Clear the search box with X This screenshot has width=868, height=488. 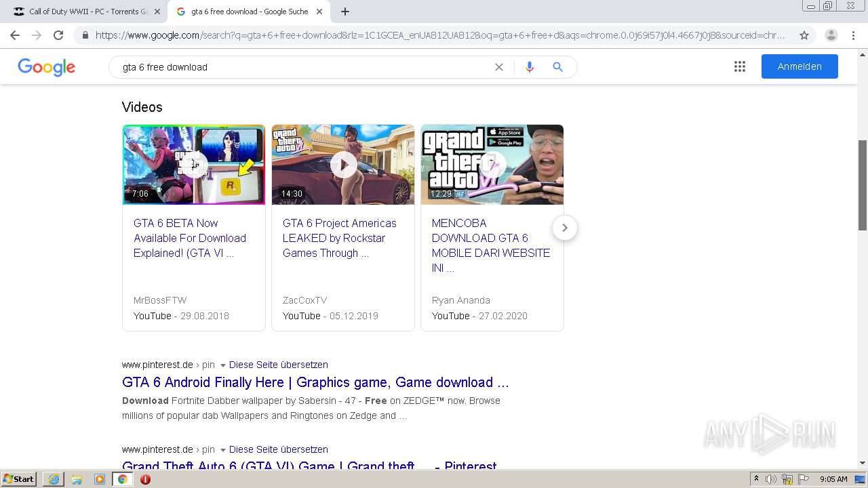(x=499, y=67)
